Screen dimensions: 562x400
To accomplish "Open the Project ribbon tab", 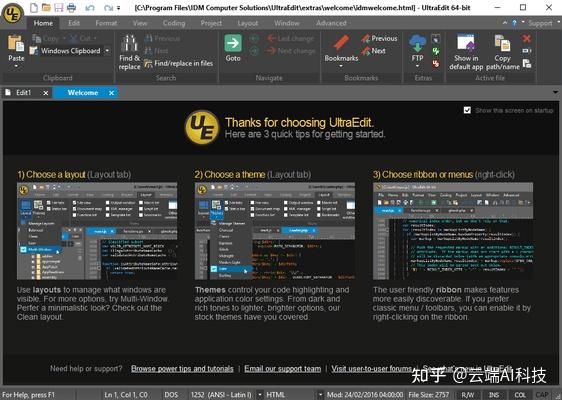I will 211,23.
